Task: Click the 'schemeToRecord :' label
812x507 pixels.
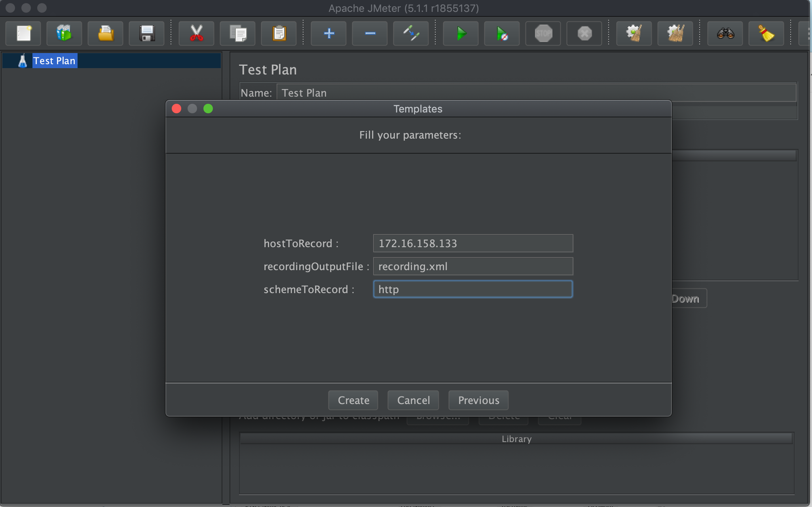Action: click(309, 289)
